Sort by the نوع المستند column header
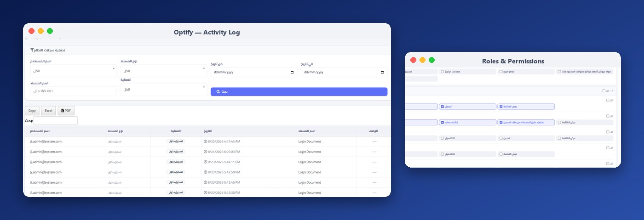644x220 pixels. pos(128,131)
